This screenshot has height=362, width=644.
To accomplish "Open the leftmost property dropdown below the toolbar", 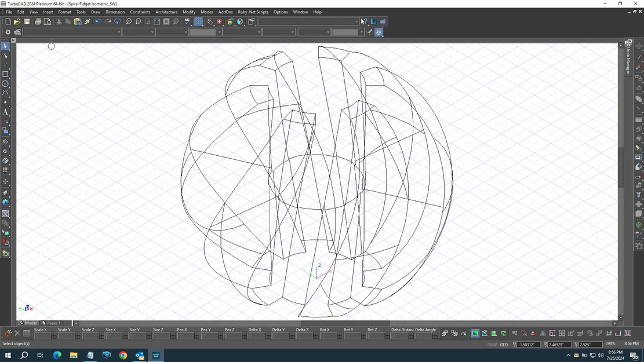I will tap(118, 32).
